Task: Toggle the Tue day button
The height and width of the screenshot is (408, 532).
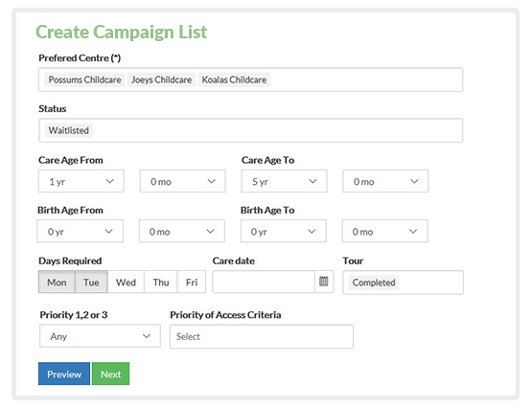Action: click(91, 282)
